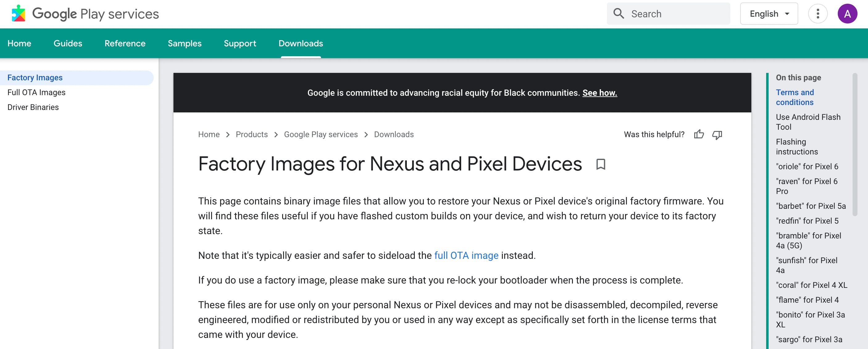
Task: Select Factory Images in the left sidebar
Action: pos(35,78)
